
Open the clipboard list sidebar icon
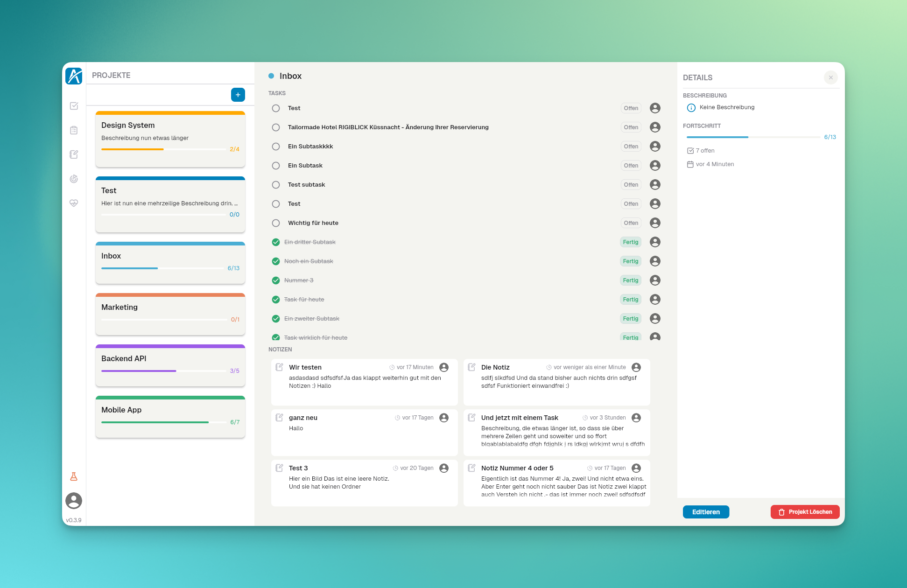(74, 130)
